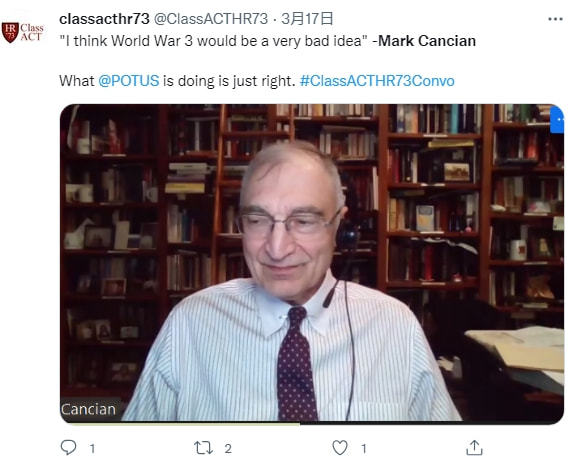The image size is (574, 461).
Task: Click the retweet count number 2
Action: coord(228,448)
